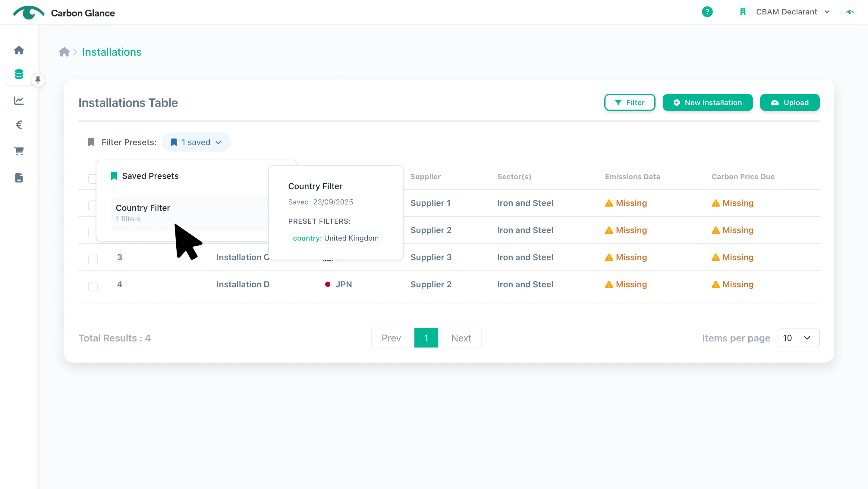
Task: Open the database icon in sidebar
Action: coord(19,74)
